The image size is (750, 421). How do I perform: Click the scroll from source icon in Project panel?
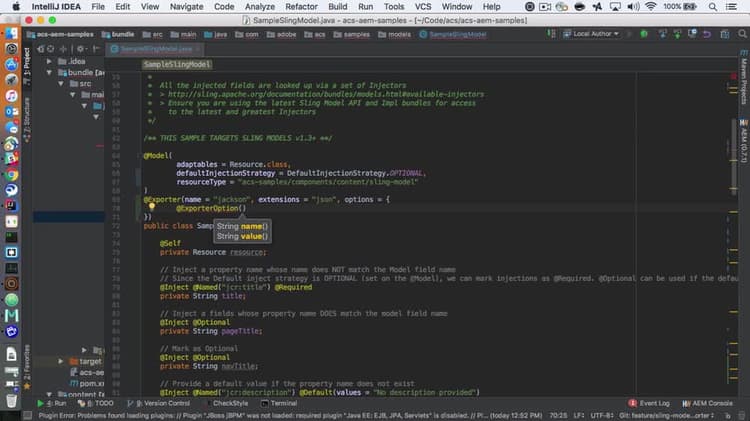50,49
